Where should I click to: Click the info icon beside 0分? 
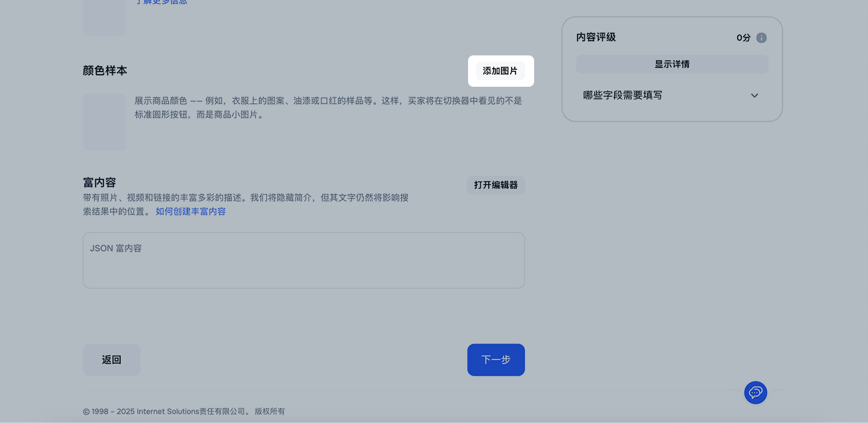point(761,38)
